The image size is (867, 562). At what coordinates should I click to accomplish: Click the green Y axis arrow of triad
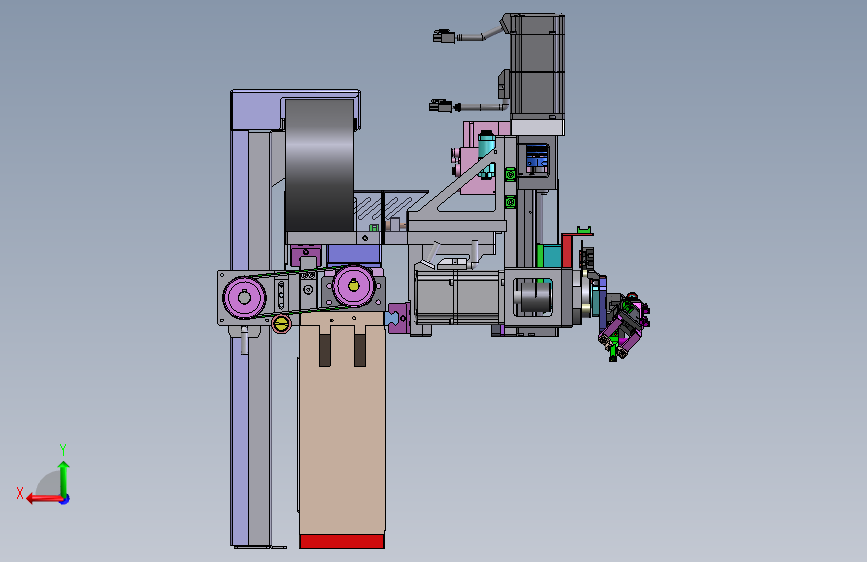64,478
